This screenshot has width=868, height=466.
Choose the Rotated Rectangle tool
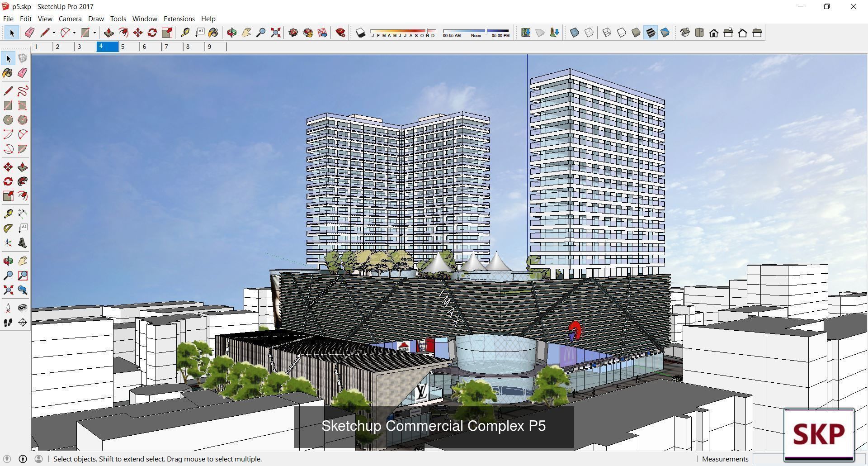coord(23,105)
